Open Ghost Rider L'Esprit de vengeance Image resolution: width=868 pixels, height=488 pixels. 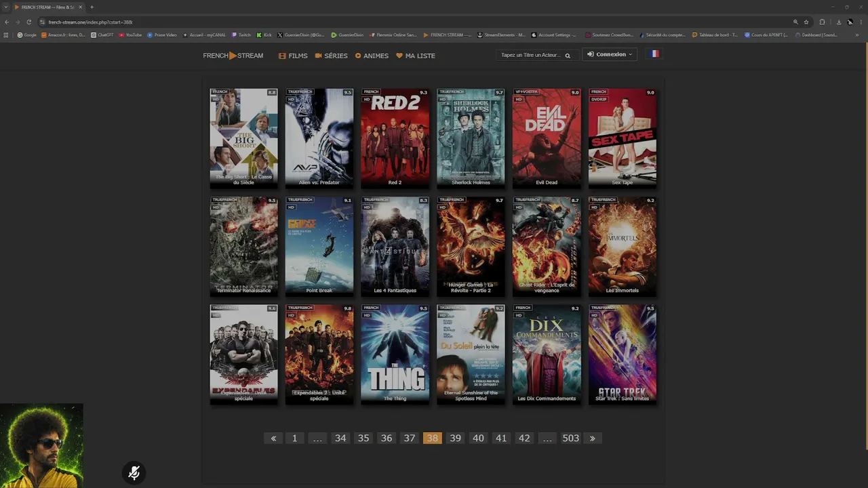tap(547, 246)
